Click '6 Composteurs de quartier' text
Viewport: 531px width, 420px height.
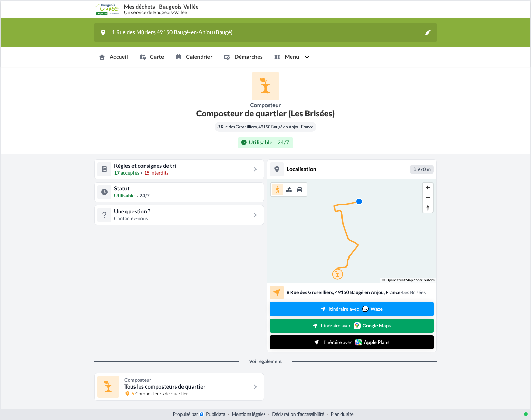(159, 394)
